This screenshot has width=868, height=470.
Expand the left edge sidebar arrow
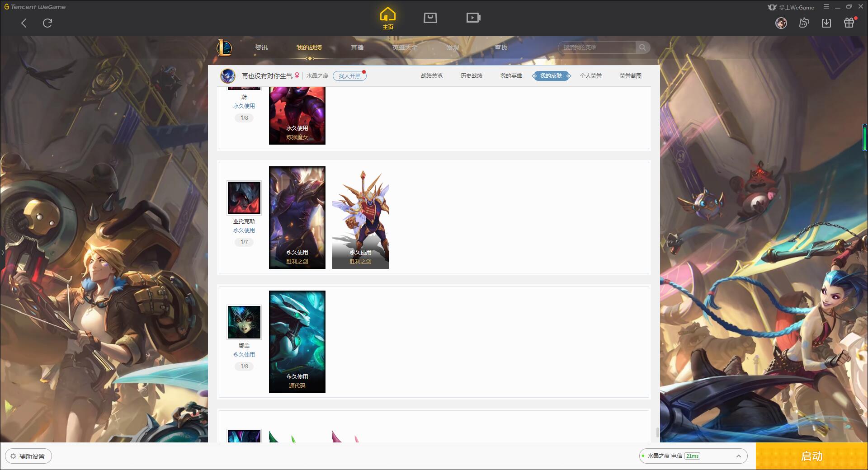2,252
